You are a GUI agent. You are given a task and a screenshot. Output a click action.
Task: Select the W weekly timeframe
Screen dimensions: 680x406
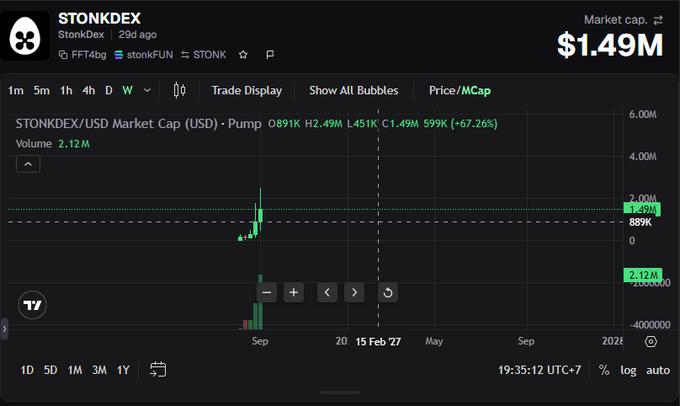(127, 90)
